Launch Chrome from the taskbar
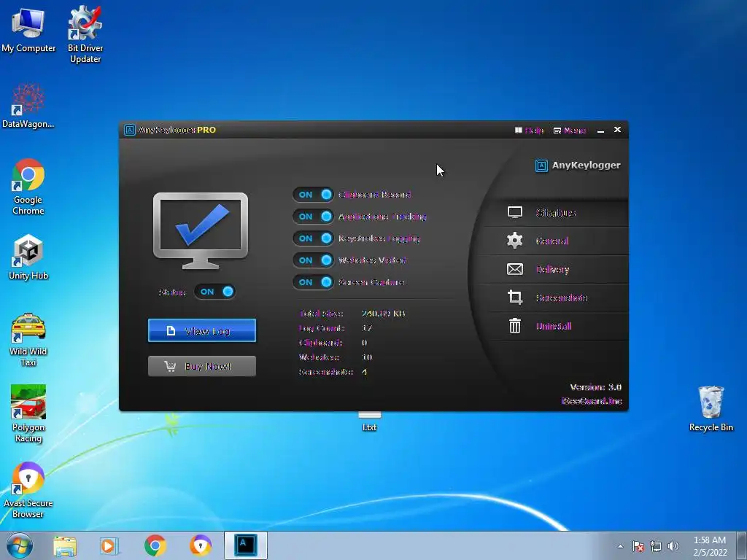Image resolution: width=747 pixels, height=560 pixels. click(x=155, y=545)
